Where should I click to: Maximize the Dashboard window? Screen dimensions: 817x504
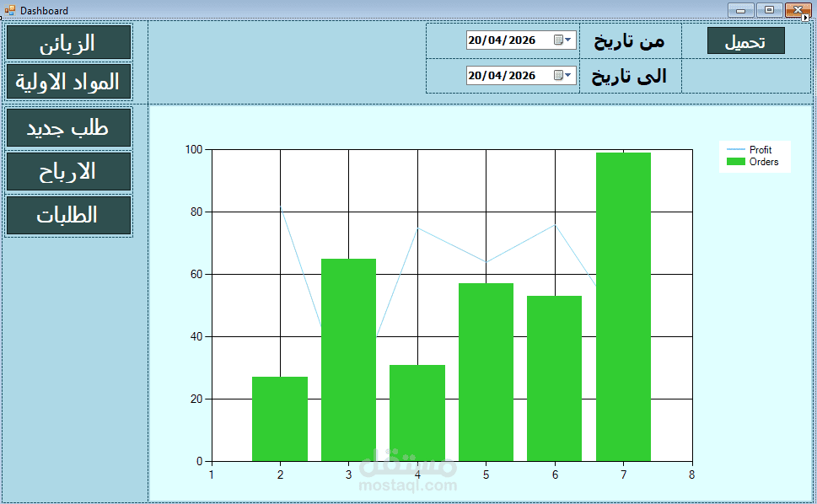coord(769,10)
